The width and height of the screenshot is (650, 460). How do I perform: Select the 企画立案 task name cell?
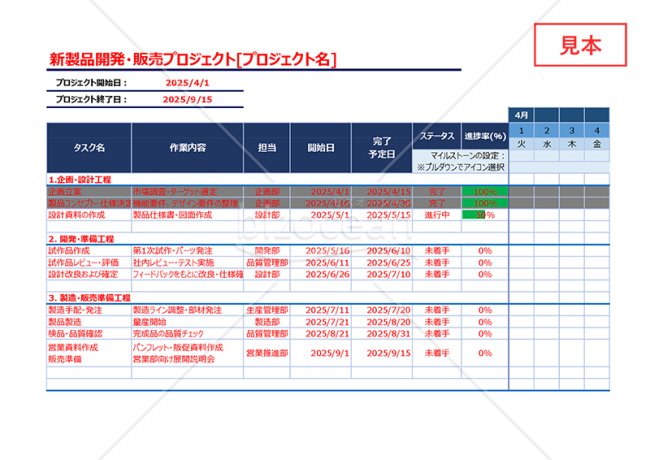(x=89, y=191)
